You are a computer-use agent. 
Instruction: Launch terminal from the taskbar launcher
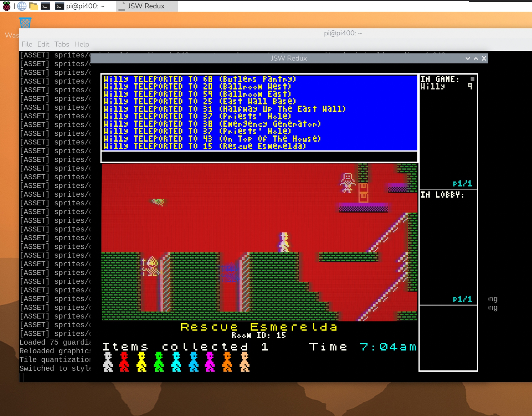[45, 6]
